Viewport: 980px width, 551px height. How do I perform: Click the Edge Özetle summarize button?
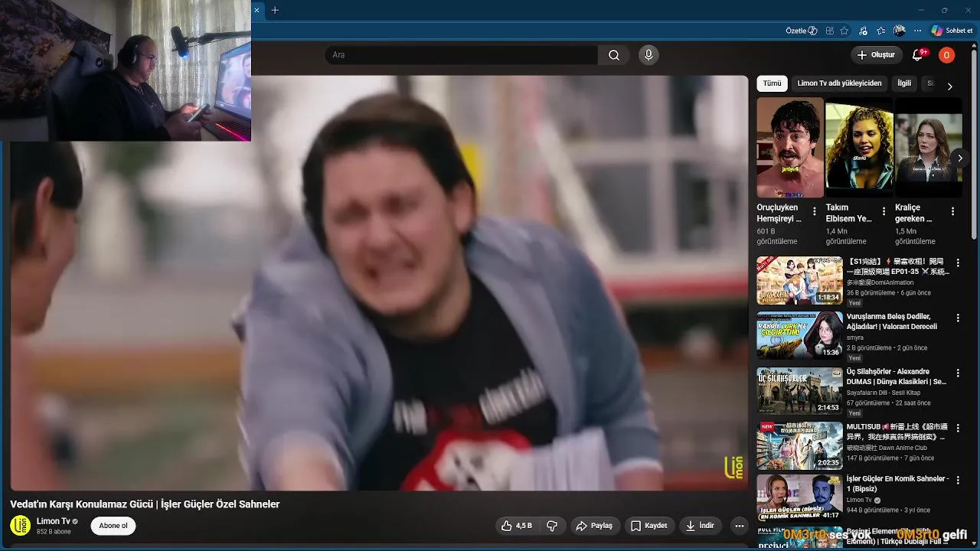(x=802, y=31)
